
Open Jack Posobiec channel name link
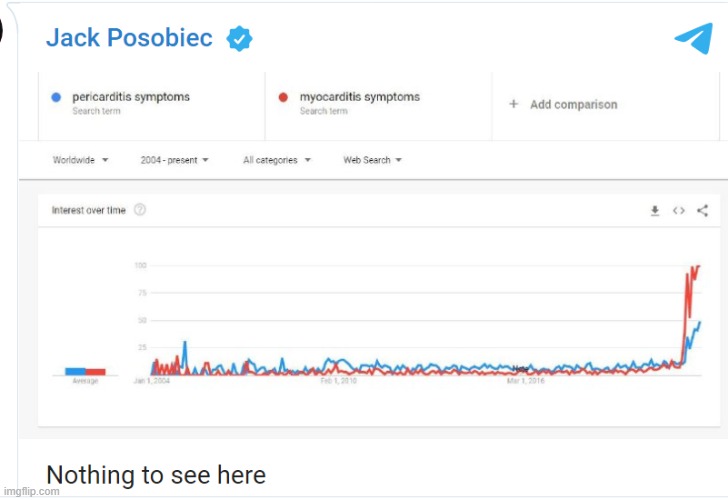129,38
